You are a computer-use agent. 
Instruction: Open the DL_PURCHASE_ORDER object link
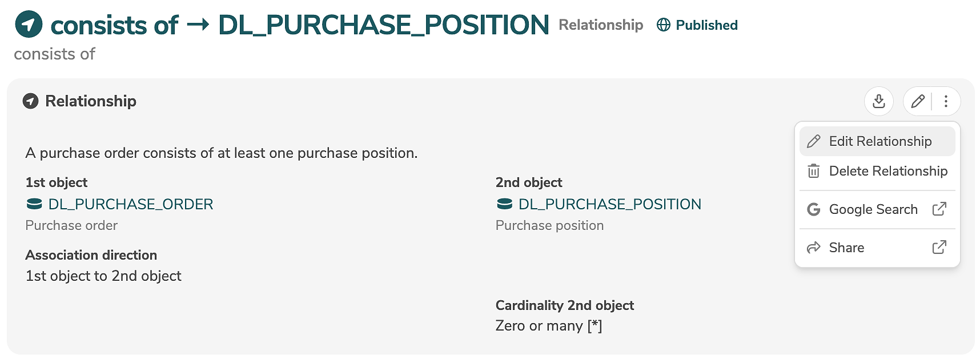pyautogui.click(x=130, y=204)
